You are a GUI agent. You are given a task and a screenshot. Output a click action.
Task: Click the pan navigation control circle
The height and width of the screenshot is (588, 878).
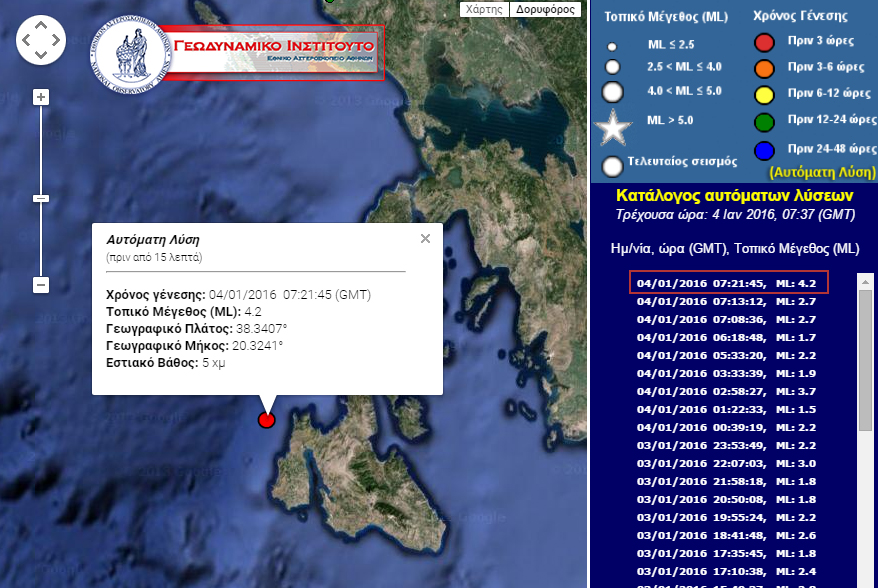(x=41, y=41)
